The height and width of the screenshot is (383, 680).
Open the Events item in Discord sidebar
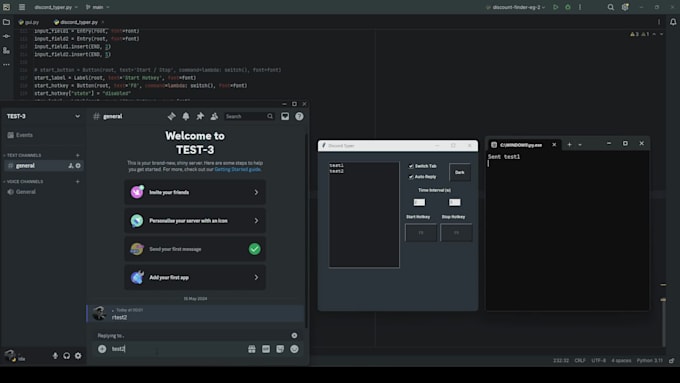pyautogui.click(x=42, y=135)
